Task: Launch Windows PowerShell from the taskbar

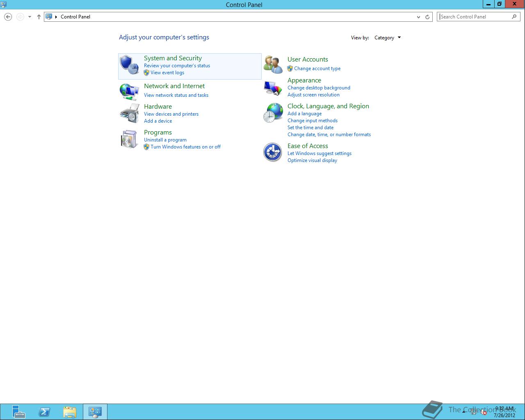Action: (44, 412)
